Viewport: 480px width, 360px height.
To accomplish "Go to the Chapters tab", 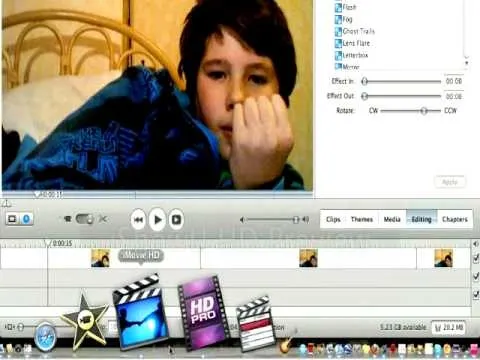I will coord(455,219).
